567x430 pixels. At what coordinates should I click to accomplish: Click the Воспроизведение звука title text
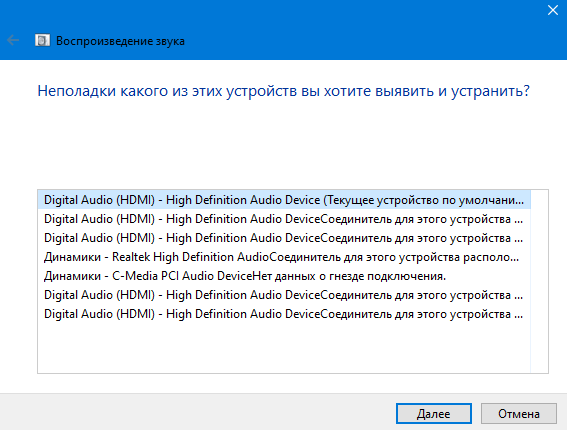120,41
